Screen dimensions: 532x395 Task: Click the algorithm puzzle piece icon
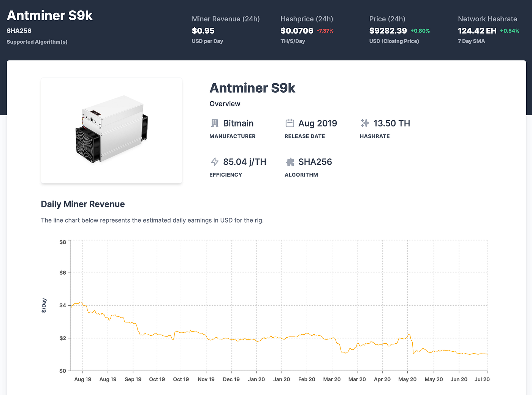(290, 162)
